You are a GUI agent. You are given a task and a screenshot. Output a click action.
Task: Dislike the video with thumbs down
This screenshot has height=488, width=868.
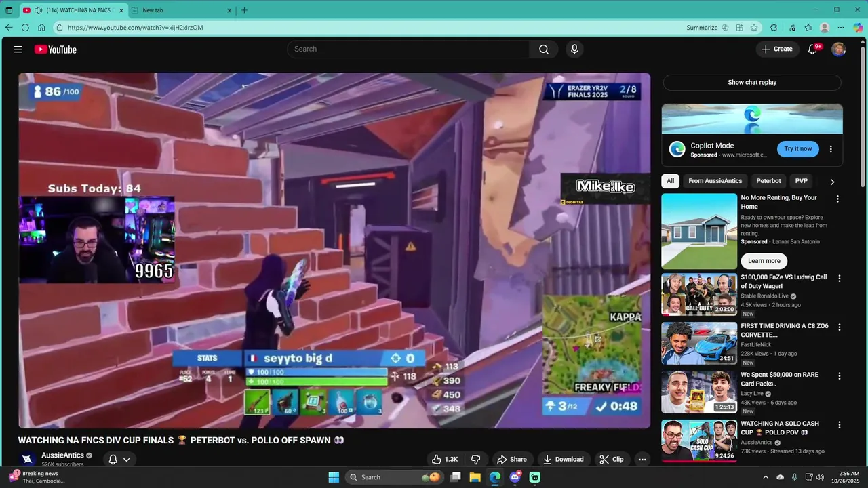click(476, 459)
